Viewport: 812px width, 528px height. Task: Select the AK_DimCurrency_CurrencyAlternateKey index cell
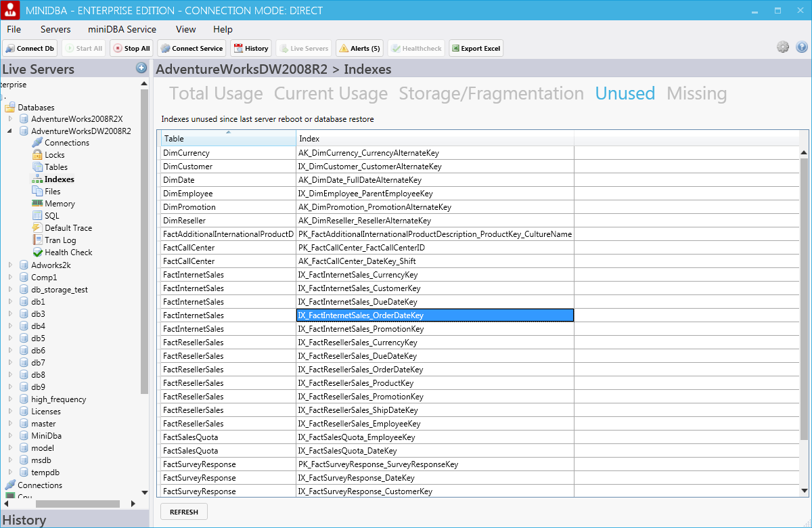[435, 153]
